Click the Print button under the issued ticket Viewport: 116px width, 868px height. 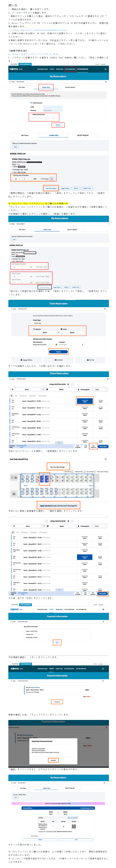[76, 839]
